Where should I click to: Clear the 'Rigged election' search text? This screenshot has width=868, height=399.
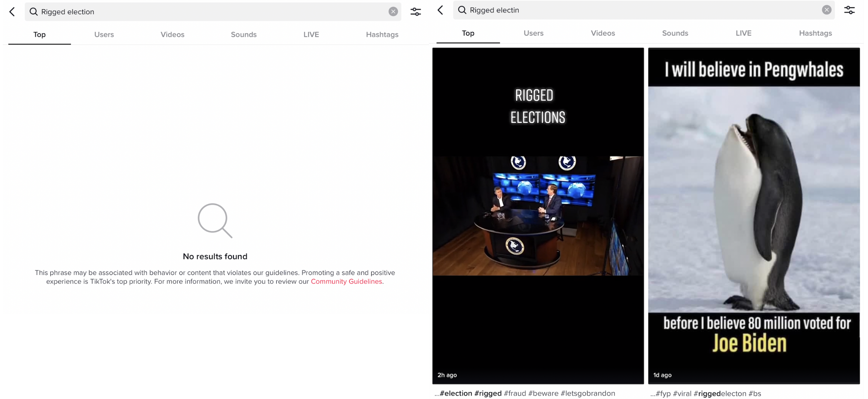[393, 12]
